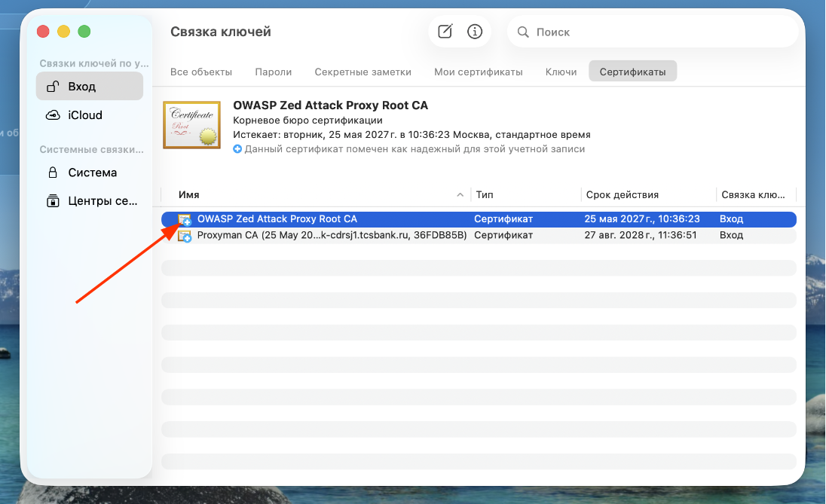Click the Центры сертификации keychain icon
The height and width of the screenshot is (504, 826).
pyautogui.click(x=53, y=200)
